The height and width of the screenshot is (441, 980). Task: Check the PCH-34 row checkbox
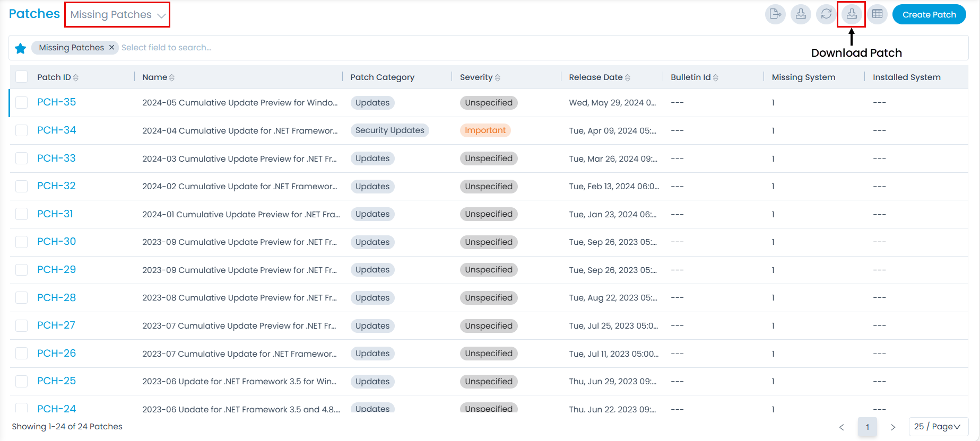21,130
